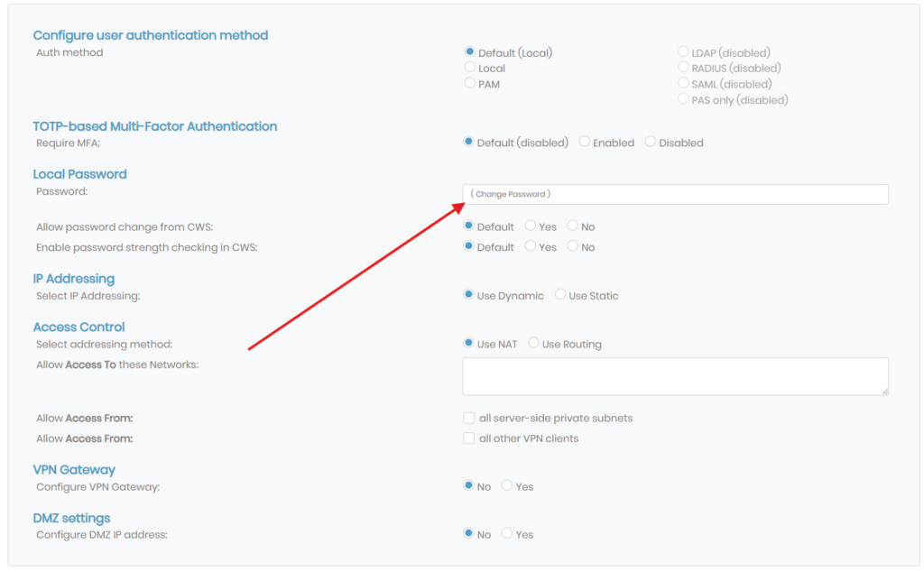This screenshot has height=572, width=924.
Task: Select the Default (Local) auth method
Action: coord(469,51)
